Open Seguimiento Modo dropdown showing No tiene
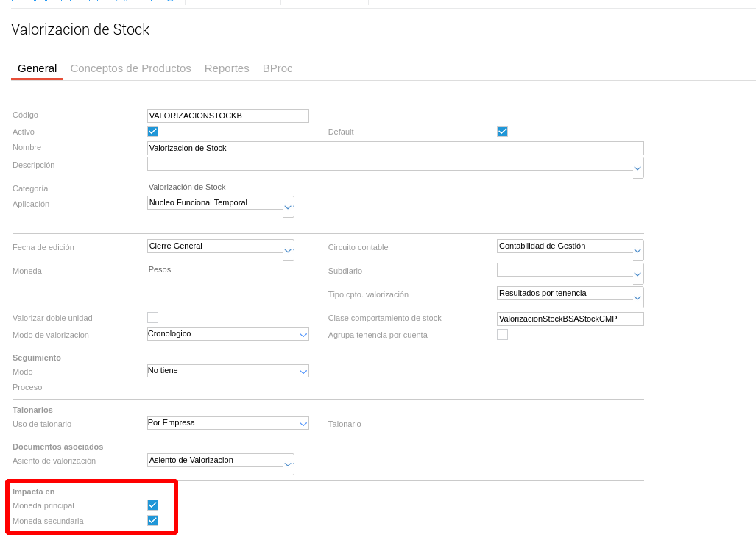The width and height of the screenshot is (756, 557). tap(303, 372)
